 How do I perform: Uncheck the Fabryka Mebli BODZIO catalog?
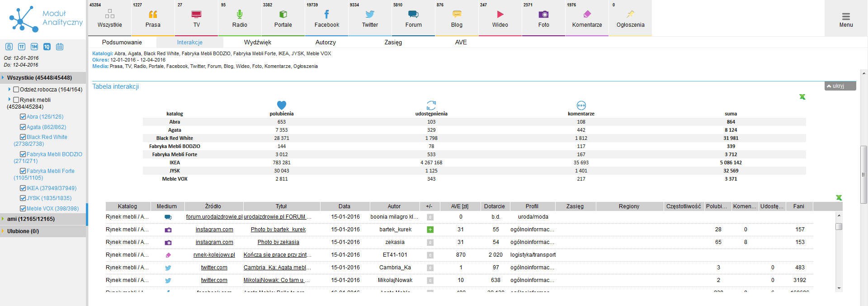click(23, 154)
